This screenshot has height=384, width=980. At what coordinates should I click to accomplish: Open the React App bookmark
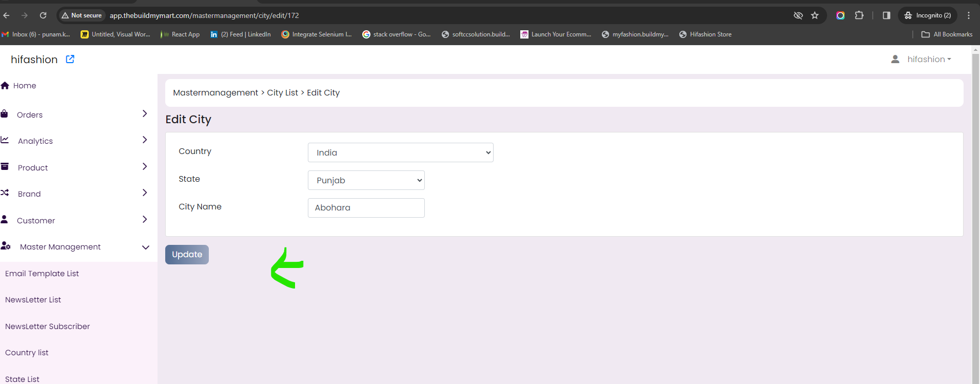pyautogui.click(x=180, y=34)
